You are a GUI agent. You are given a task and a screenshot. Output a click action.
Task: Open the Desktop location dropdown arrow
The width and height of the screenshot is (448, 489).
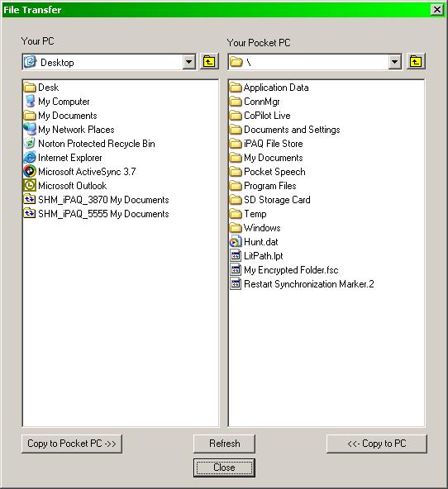coord(188,62)
